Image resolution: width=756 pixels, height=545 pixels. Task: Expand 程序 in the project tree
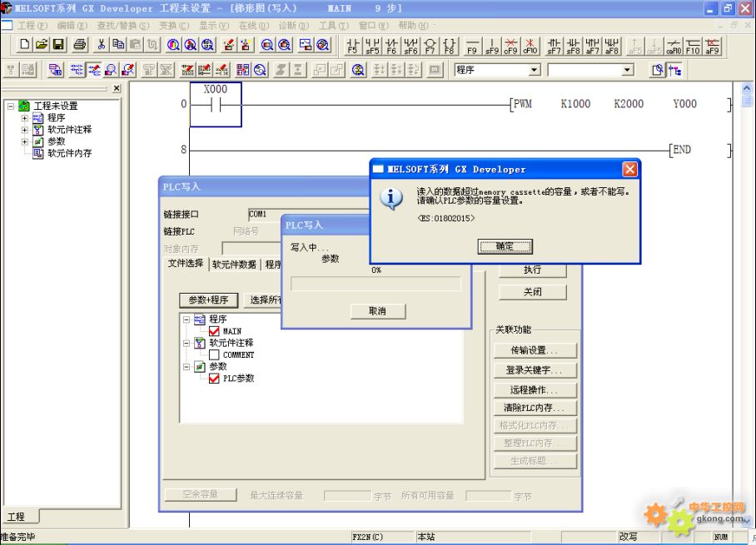25,117
